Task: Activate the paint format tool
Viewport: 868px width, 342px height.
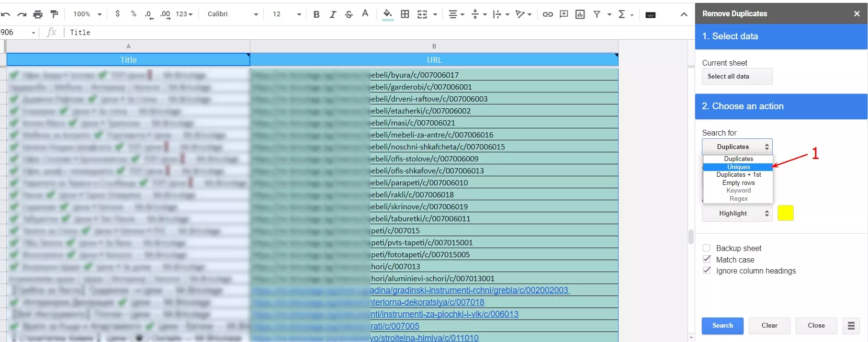Action: tap(54, 14)
